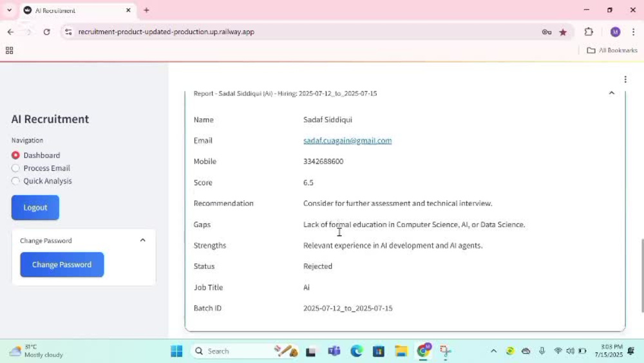This screenshot has height=363, width=644.
Task: Open the app's three-dot menu
Action: 625,79
